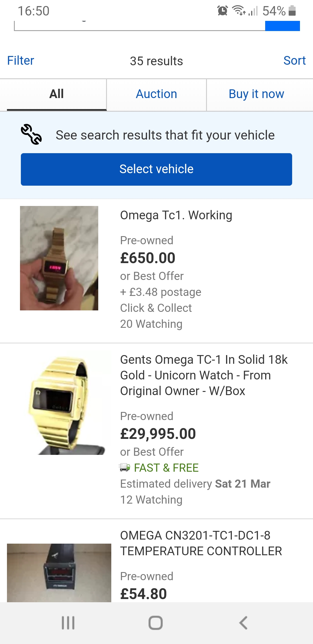This screenshot has height=644, width=313.
Task: Tap the Wi-Fi signal status icon
Action: point(239,11)
